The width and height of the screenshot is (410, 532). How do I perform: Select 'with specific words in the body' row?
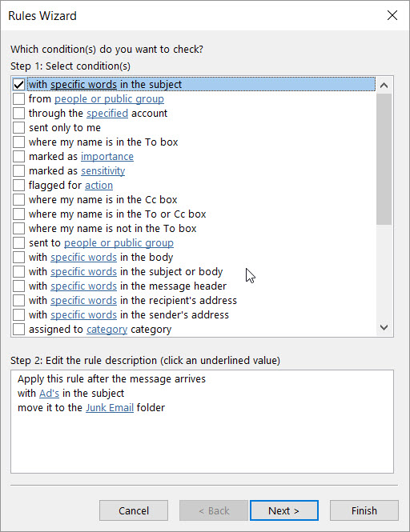pyautogui.click(x=194, y=257)
